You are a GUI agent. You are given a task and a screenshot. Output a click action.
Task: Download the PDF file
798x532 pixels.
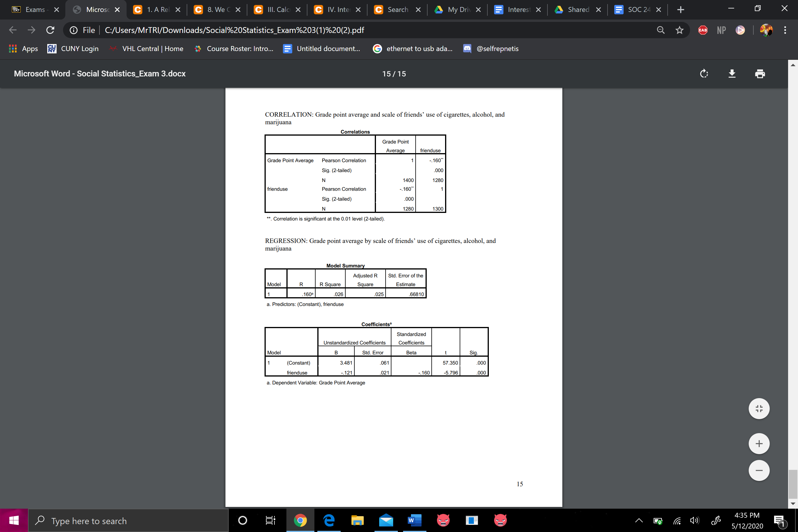coord(732,73)
